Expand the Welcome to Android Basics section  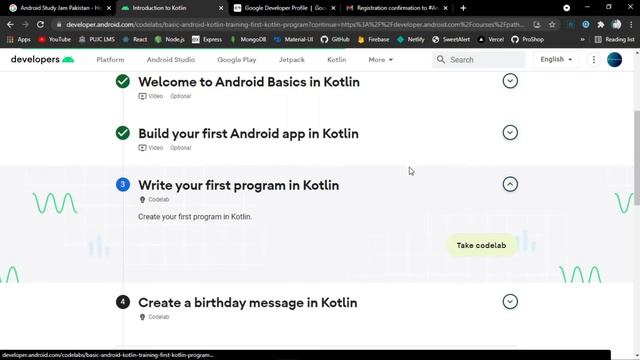510,81
